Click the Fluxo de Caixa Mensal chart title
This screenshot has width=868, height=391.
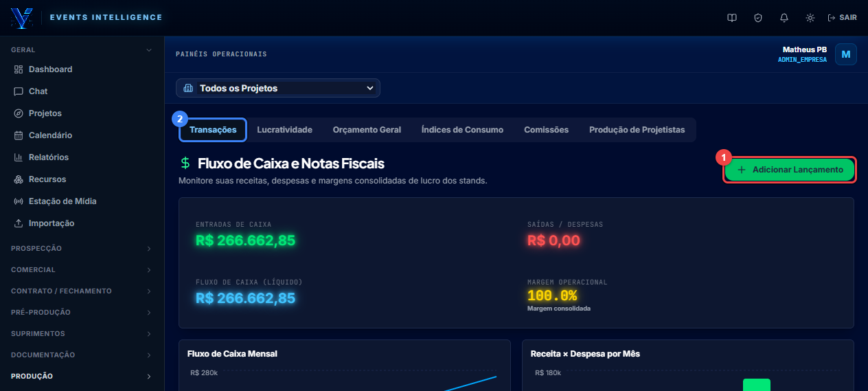pyautogui.click(x=232, y=353)
